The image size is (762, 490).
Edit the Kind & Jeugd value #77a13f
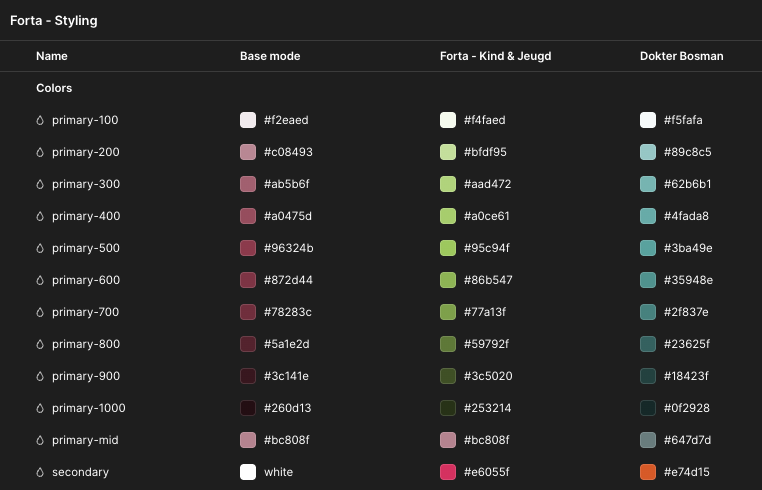[x=485, y=312]
